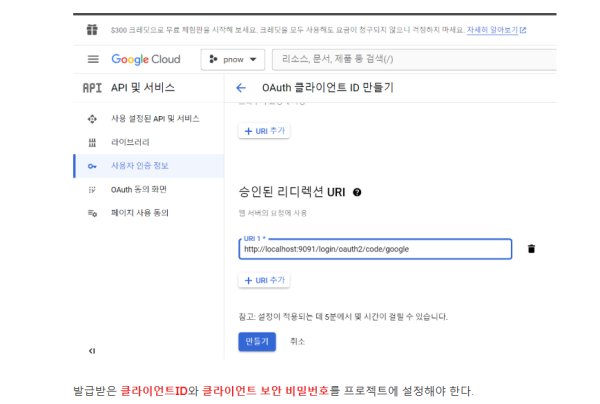Click the 리소스, 문서, 제품 search box

pos(380,60)
